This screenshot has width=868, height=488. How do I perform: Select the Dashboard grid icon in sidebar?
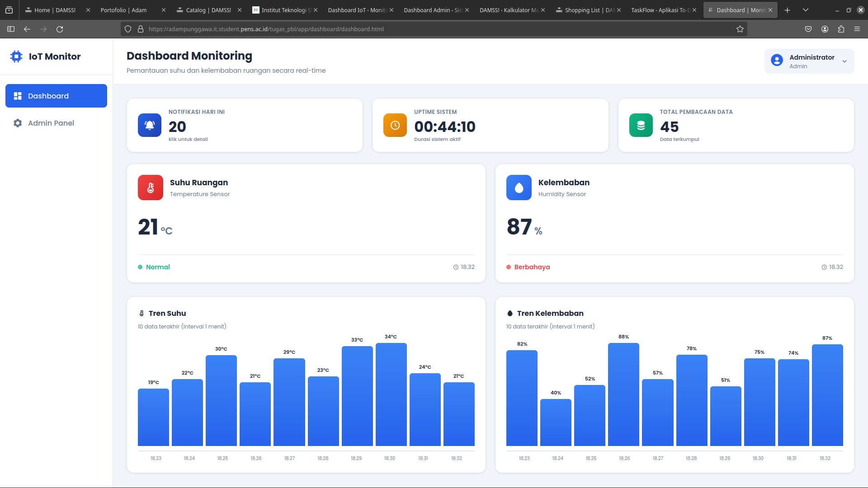[x=18, y=96]
